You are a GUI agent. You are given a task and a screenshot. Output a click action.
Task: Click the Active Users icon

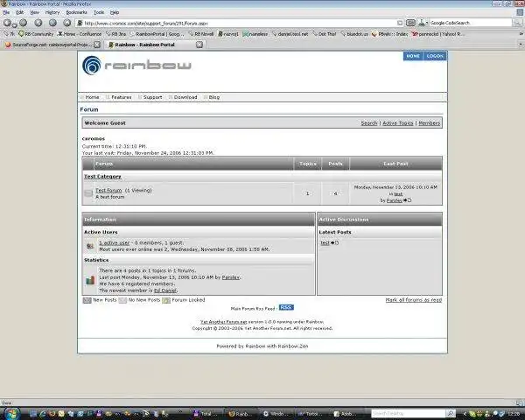pos(90,246)
